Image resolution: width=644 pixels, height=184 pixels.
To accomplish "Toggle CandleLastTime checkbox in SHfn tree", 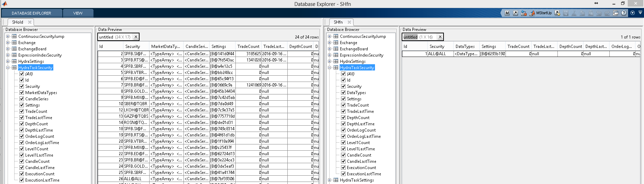I will tap(343, 161).
